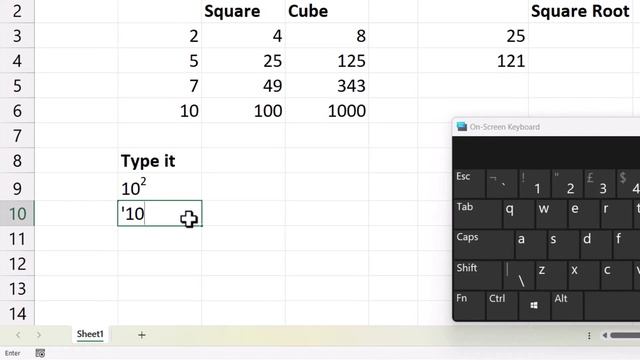Tap the w key on keyboard

click(551, 213)
